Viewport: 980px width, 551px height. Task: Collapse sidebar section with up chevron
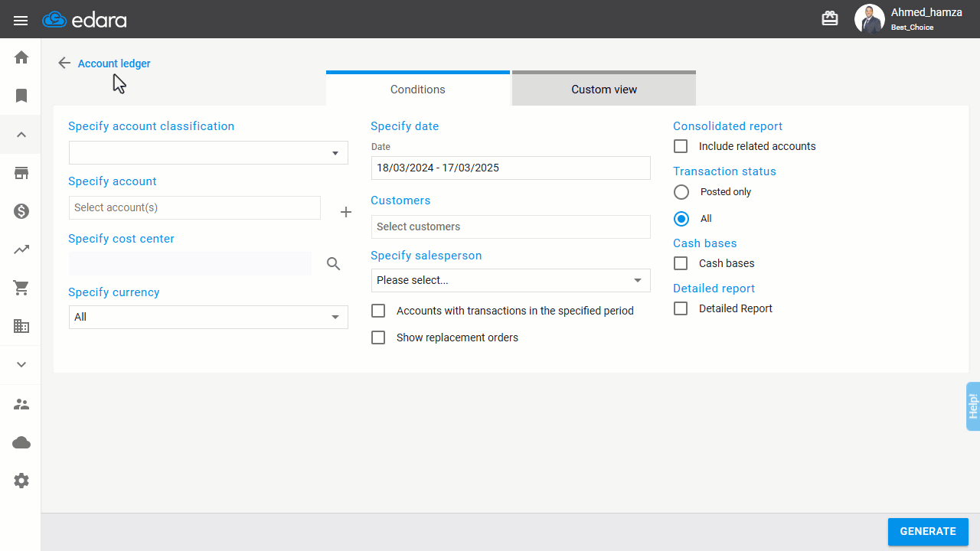tap(21, 135)
